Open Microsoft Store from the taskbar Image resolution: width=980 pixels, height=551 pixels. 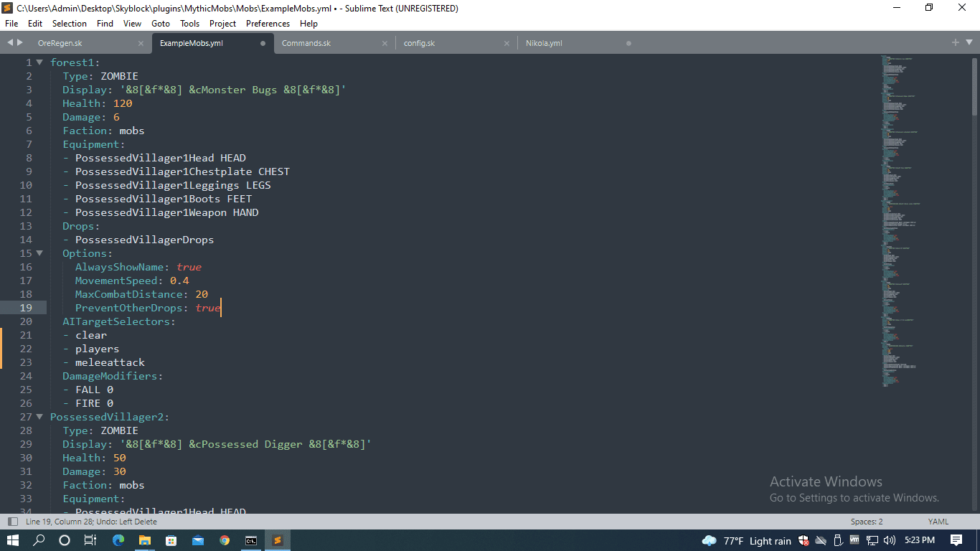(171, 540)
